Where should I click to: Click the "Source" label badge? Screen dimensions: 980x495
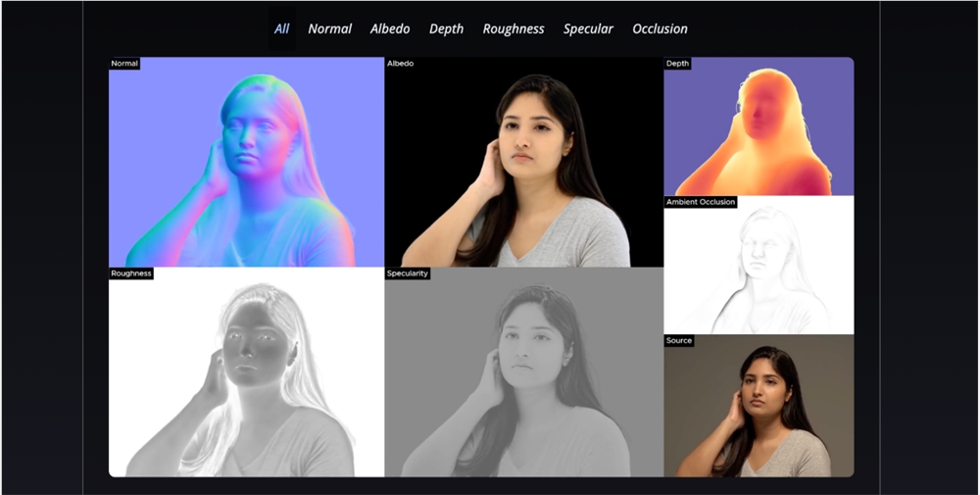(x=679, y=341)
